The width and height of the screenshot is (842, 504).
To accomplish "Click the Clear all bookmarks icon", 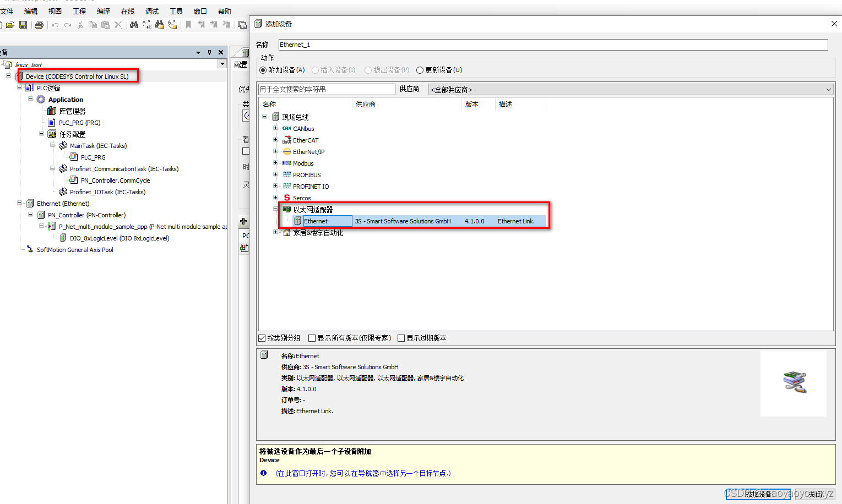I will pos(226,25).
